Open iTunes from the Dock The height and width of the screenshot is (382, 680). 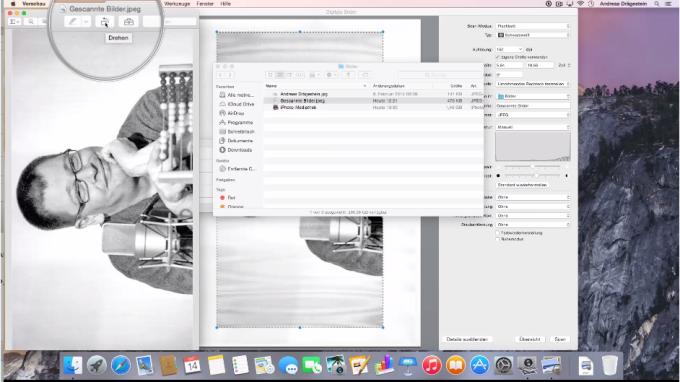pyautogui.click(x=432, y=365)
